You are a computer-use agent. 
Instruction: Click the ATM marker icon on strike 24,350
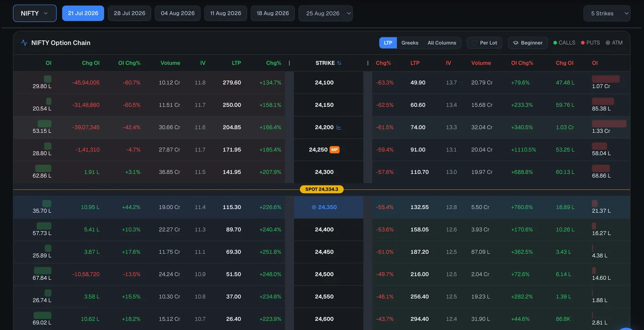tap(314, 207)
